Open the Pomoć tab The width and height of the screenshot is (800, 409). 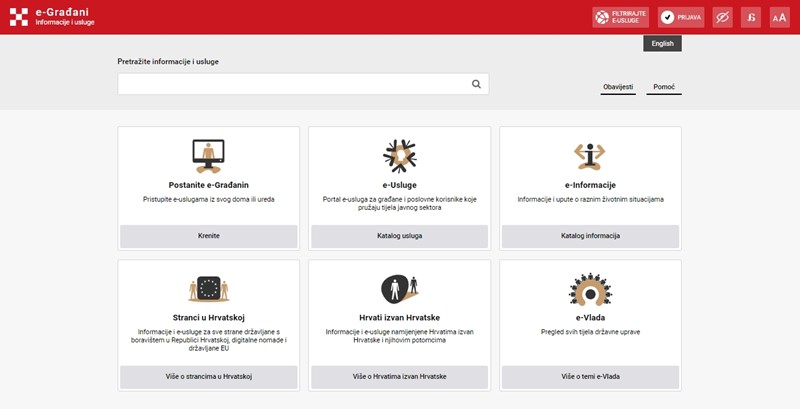[664, 88]
